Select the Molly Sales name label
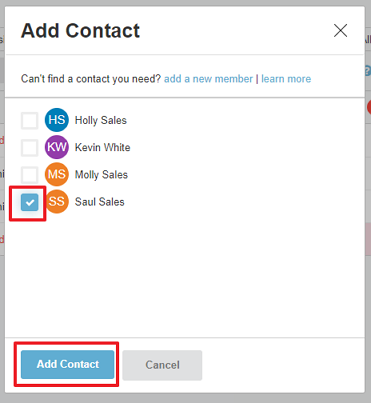The height and width of the screenshot is (403, 371). click(101, 175)
